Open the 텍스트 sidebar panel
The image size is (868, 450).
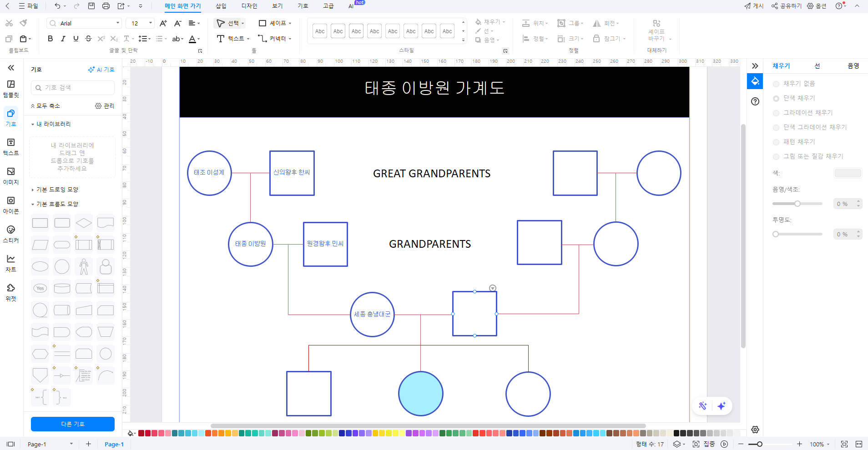11,147
